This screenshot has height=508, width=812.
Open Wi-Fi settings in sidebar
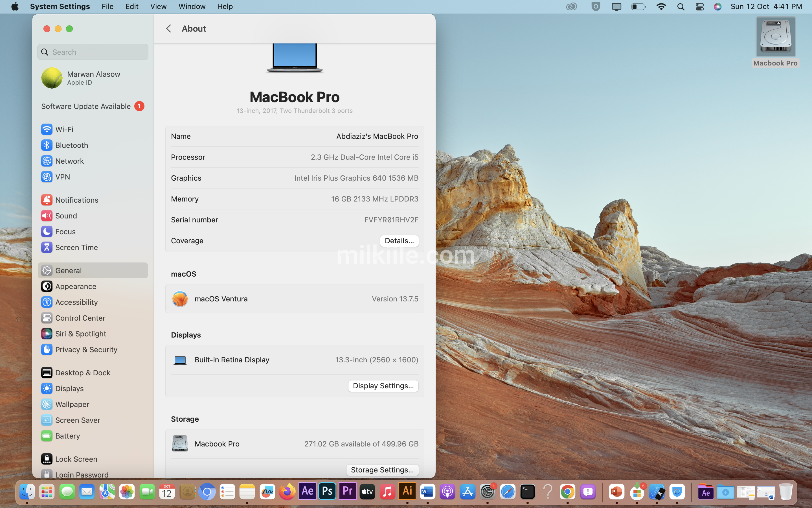click(x=64, y=129)
